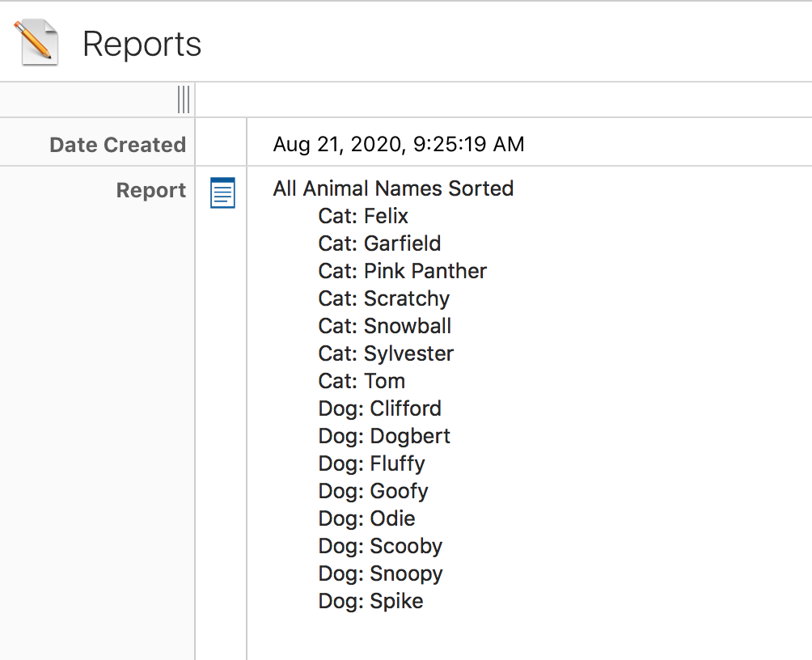Click the Dog: Scooby line
The image size is (812, 660).
tap(380, 546)
